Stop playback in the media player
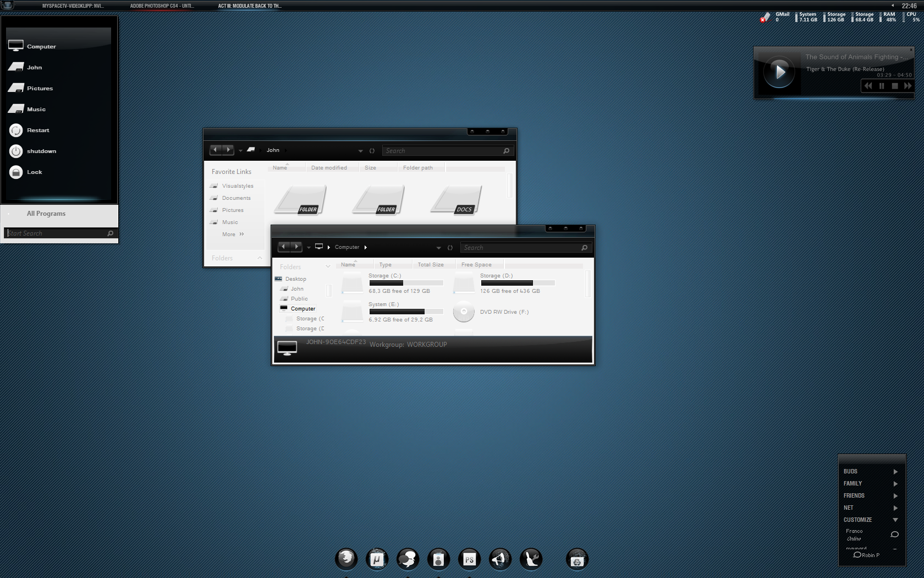 click(895, 86)
